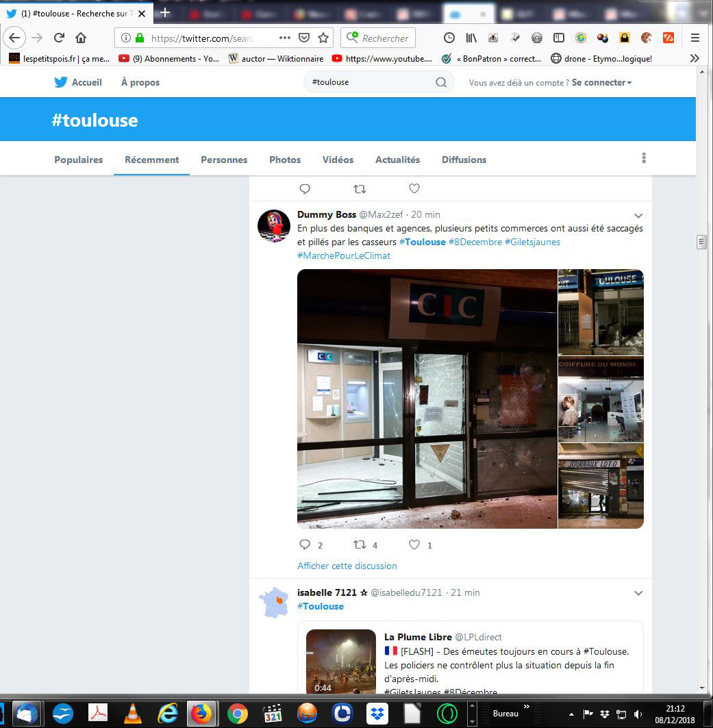Open the large CIC bank photo
Screen dimensions: 713x728
pyautogui.click(x=427, y=399)
